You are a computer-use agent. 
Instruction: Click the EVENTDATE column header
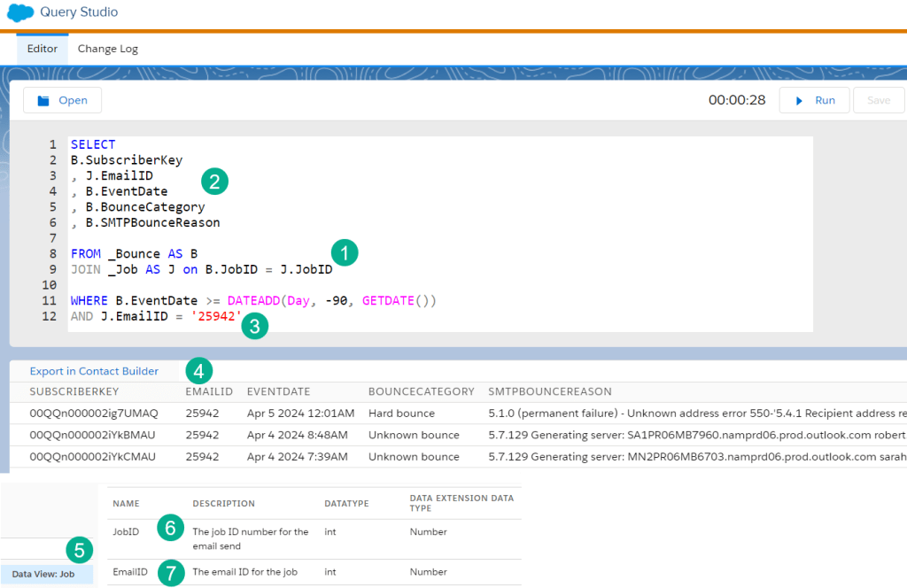pyautogui.click(x=279, y=391)
